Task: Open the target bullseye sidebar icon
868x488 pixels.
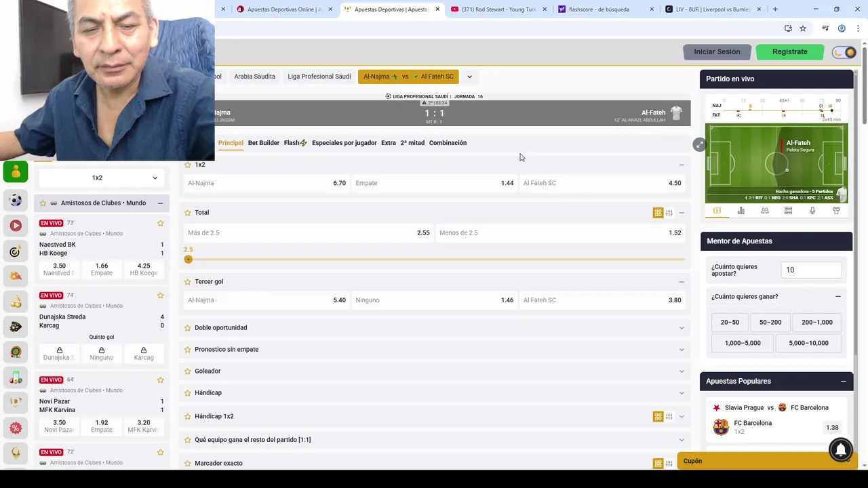Action: tap(16, 251)
